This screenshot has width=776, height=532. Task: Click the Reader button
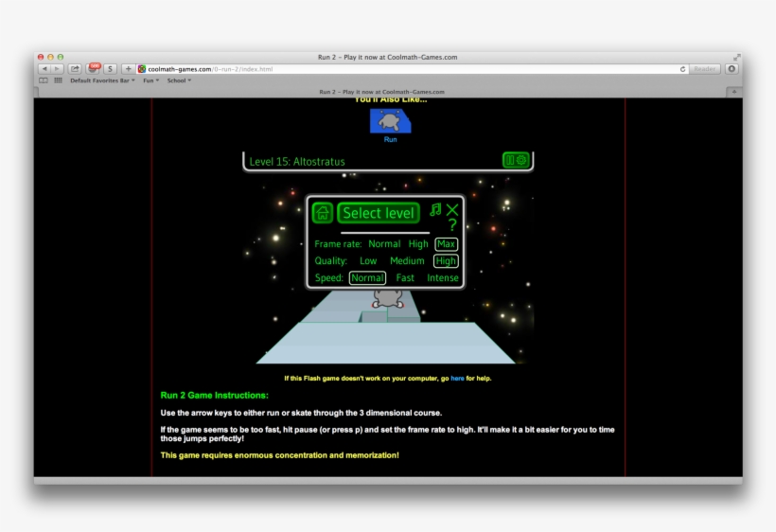704,69
